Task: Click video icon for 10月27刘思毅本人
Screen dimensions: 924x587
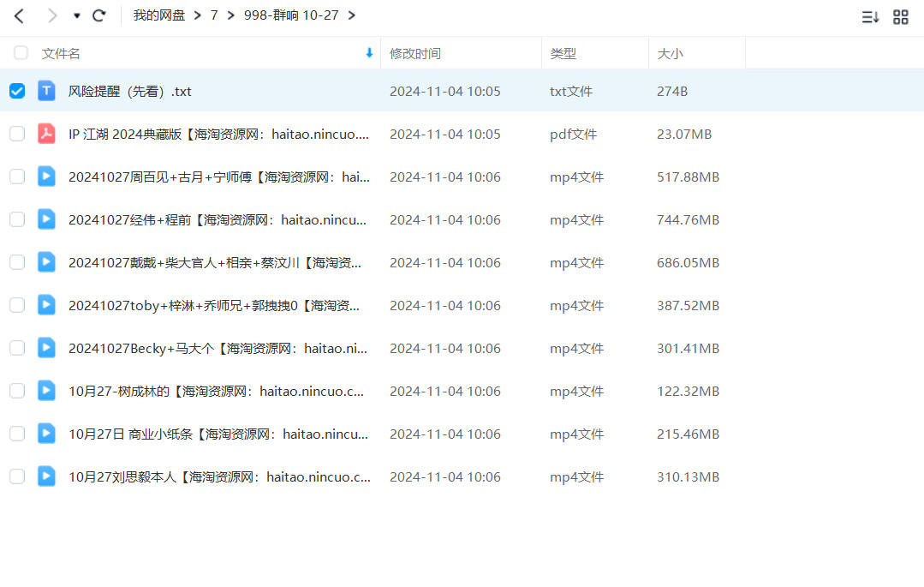Action: pyautogui.click(x=46, y=476)
